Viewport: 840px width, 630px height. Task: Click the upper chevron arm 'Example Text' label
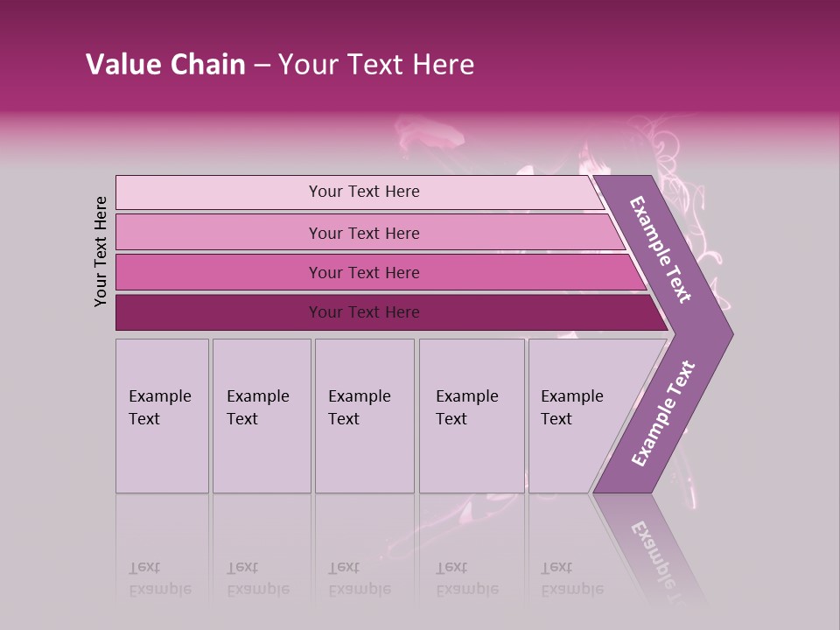pyautogui.click(x=661, y=249)
